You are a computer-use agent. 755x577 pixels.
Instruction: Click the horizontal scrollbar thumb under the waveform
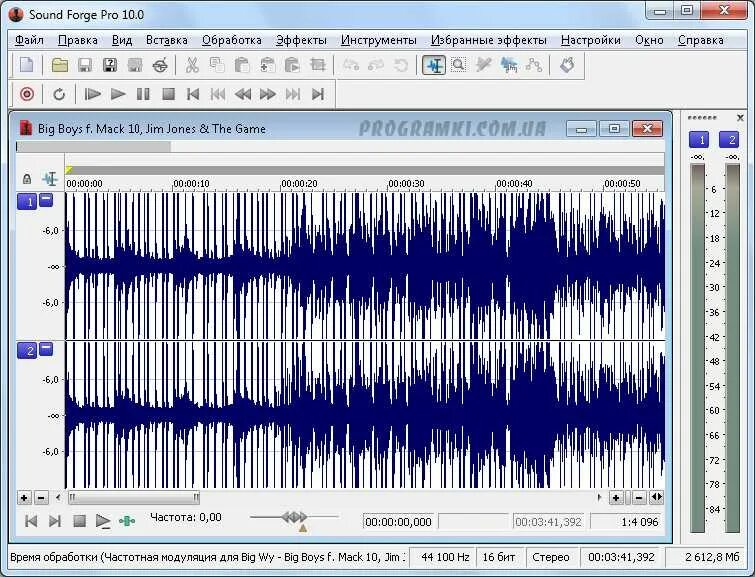(134, 498)
